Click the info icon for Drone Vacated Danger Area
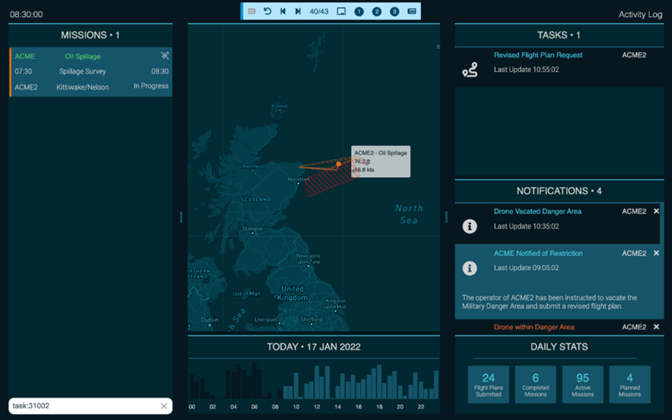 click(x=470, y=226)
